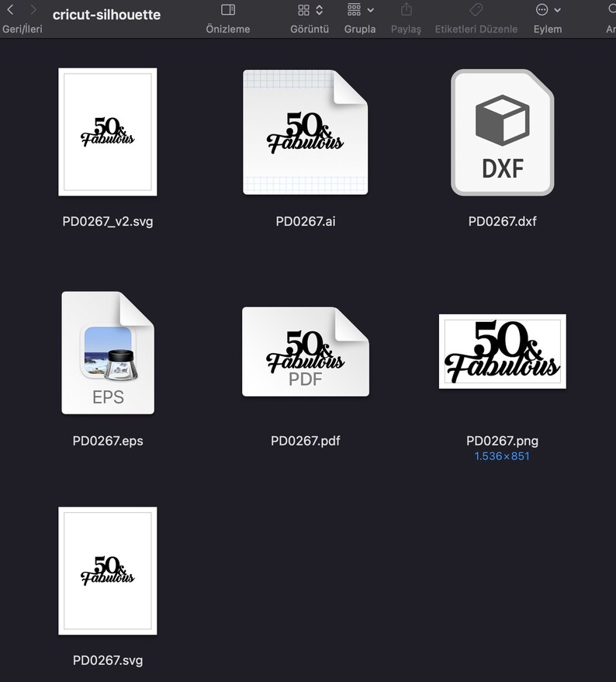Click the Grupla label
616x682 pixels.
pos(360,29)
